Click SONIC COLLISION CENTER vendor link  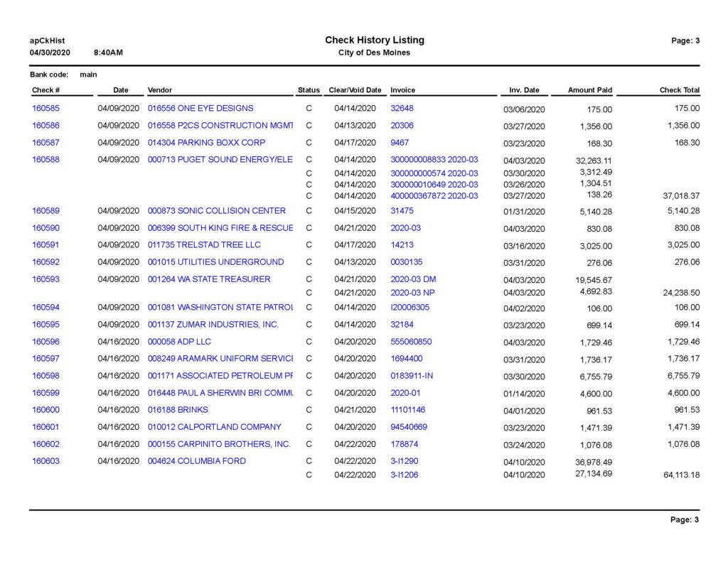pos(217,211)
